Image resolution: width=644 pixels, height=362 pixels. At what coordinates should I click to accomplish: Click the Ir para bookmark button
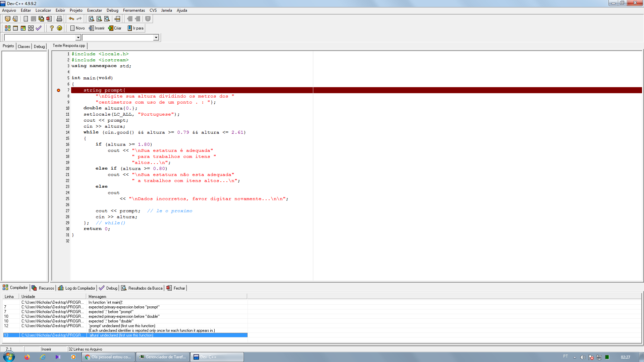tap(136, 28)
